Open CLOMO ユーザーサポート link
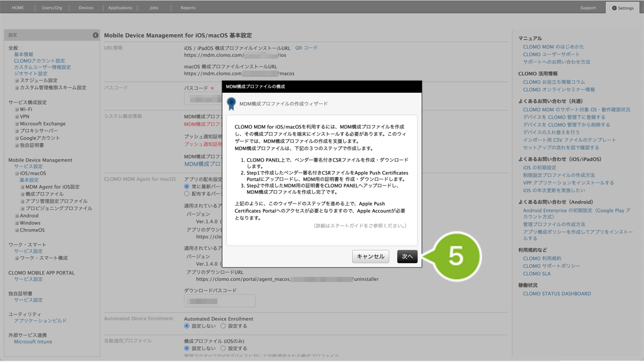644x362 pixels. click(551, 54)
